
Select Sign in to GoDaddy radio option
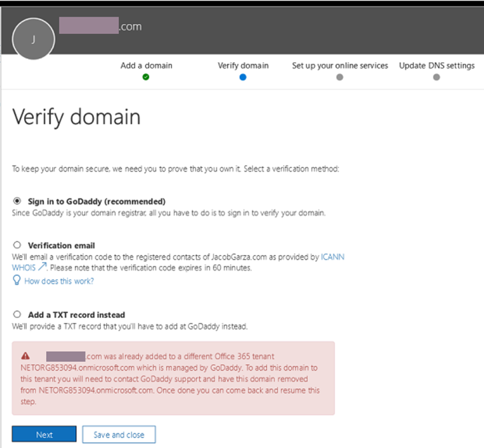point(17,201)
